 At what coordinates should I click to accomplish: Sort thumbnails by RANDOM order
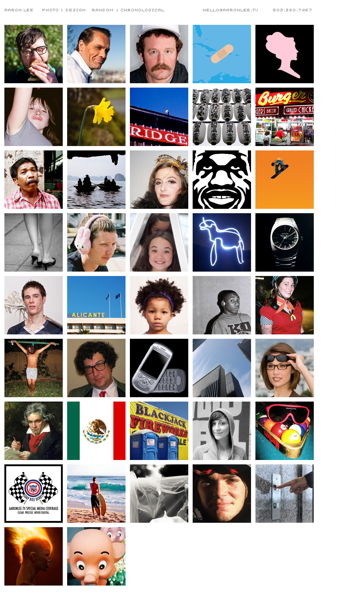(102, 10)
